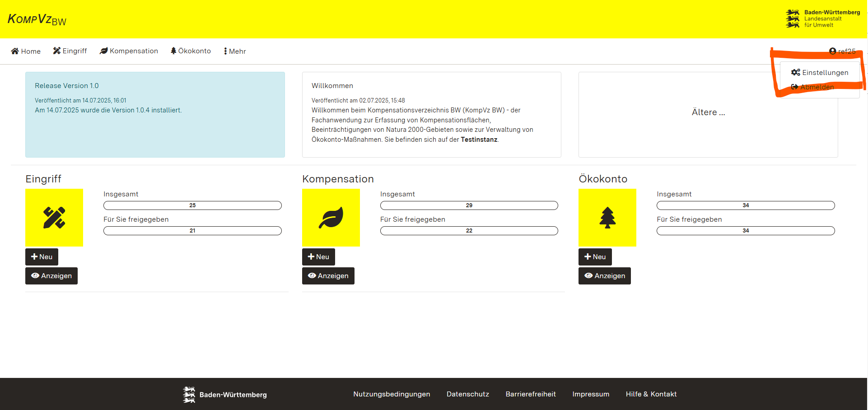
Task: Expand the Mehr menu
Action: click(x=235, y=51)
